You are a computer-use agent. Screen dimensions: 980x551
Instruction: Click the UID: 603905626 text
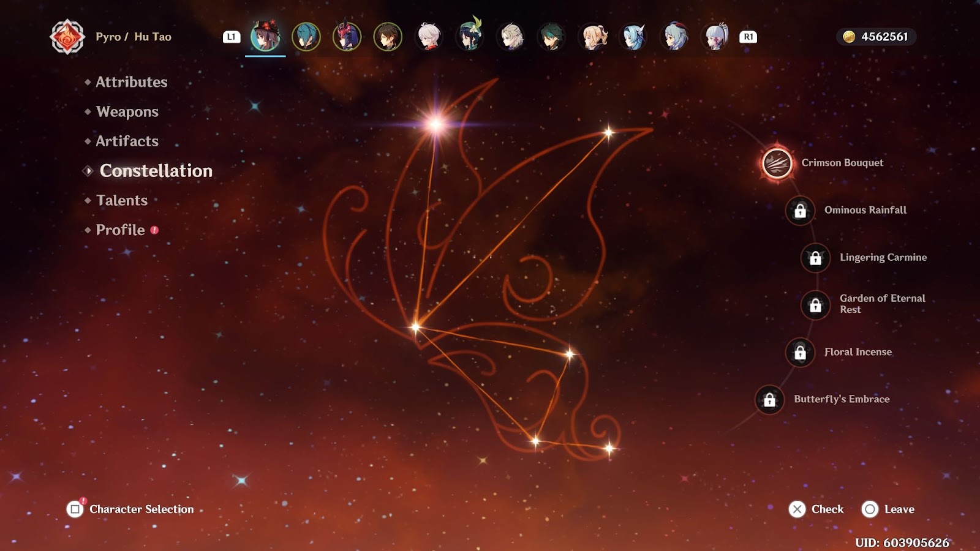pyautogui.click(x=902, y=542)
